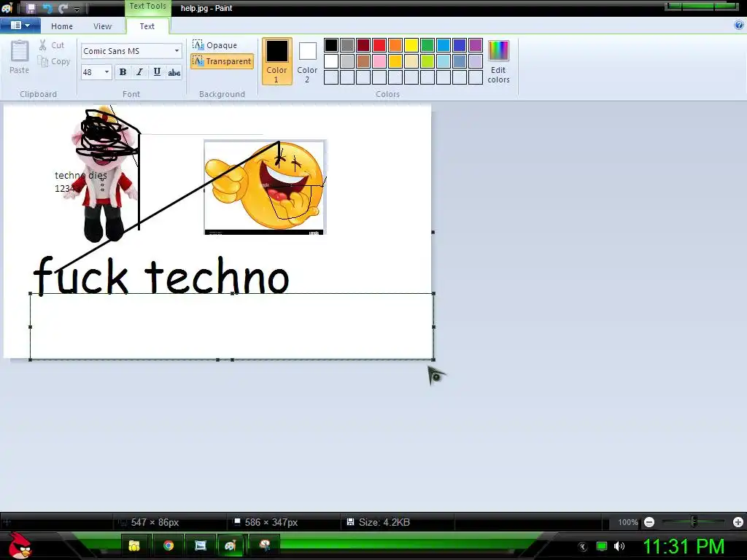This screenshot has height=560, width=747.
Task: Click the Text Tools contextual tab header
Action: tap(147, 6)
